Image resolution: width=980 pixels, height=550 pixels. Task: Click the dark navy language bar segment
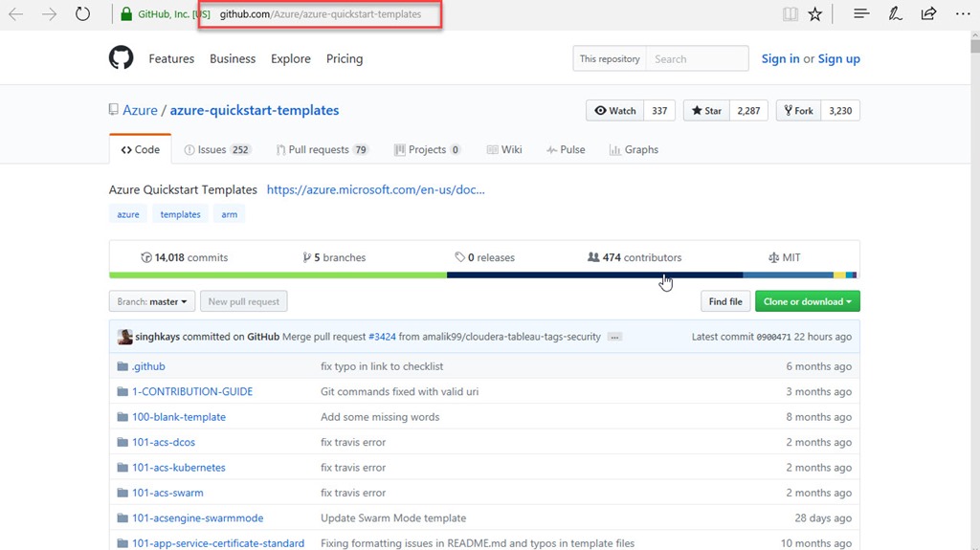595,275
